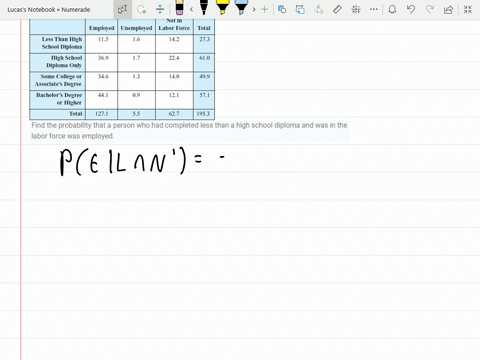The width and height of the screenshot is (480, 360).
Task: Click the 1.7 unemployed cell
Action: click(136, 58)
